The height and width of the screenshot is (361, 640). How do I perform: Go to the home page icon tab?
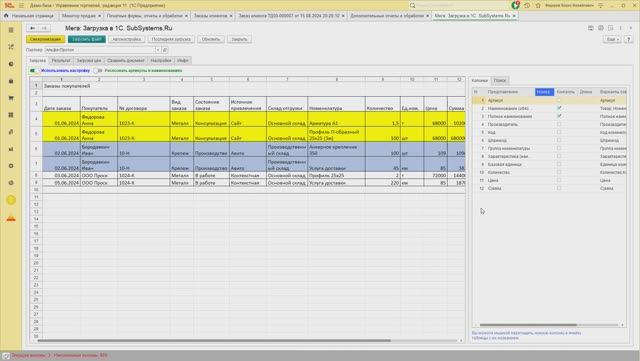point(6,16)
